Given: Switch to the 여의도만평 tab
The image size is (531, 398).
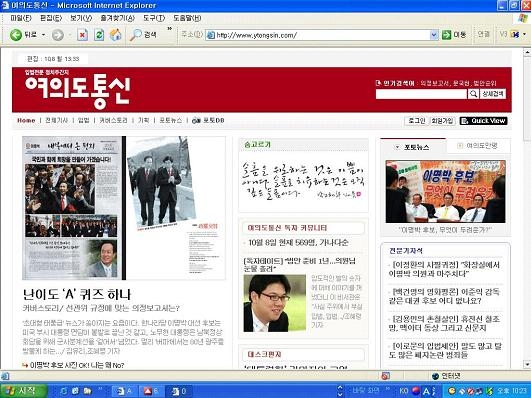Looking at the screenshot, I should pyautogui.click(x=478, y=146).
